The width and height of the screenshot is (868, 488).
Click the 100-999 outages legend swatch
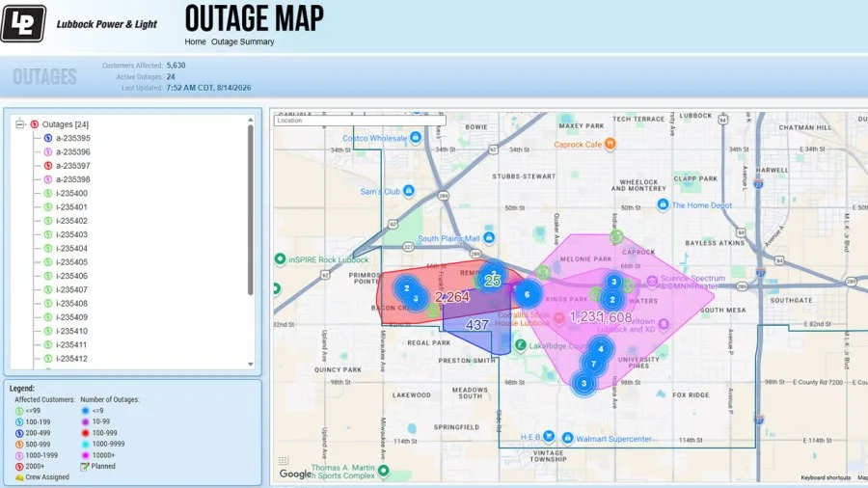(85, 433)
